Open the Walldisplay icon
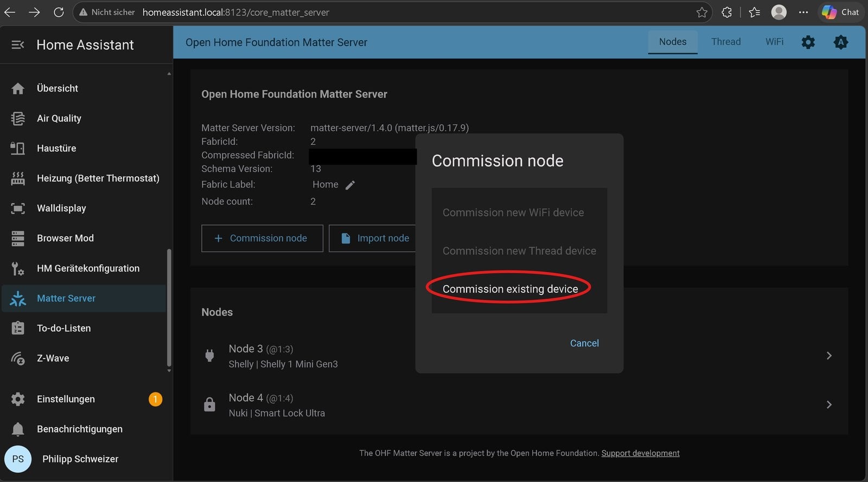This screenshot has width=868, height=482. (x=18, y=208)
